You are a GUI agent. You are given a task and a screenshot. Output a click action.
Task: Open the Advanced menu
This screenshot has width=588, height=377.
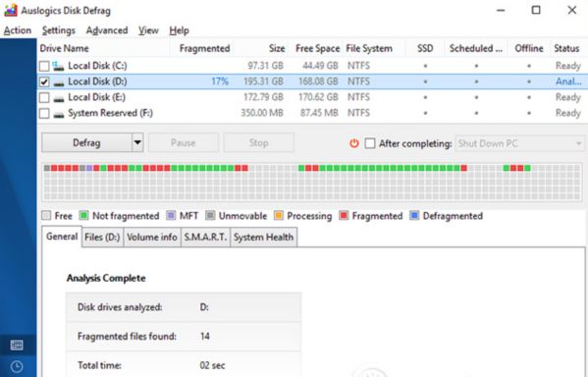(107, 30)
